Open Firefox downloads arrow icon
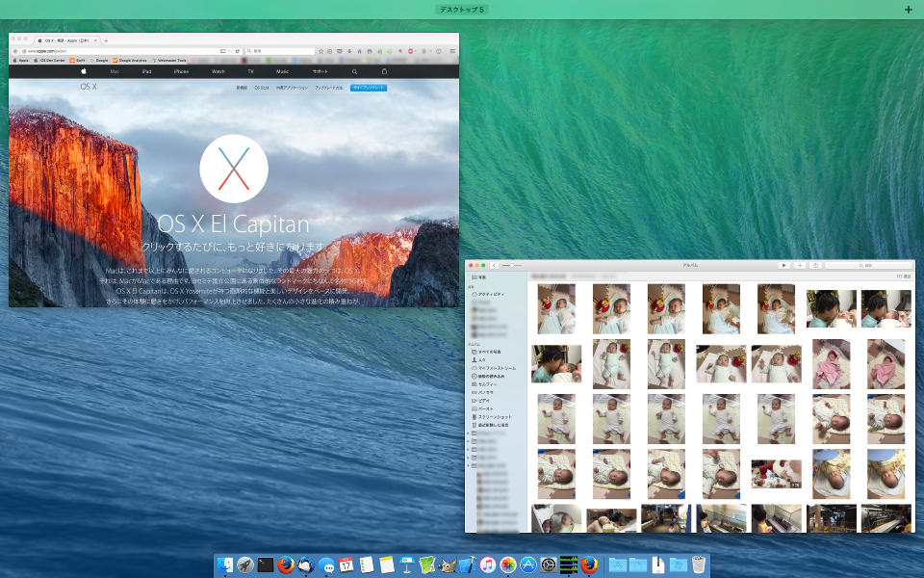Viewport: 924px width, 578px height. click(x=349, y=51)
